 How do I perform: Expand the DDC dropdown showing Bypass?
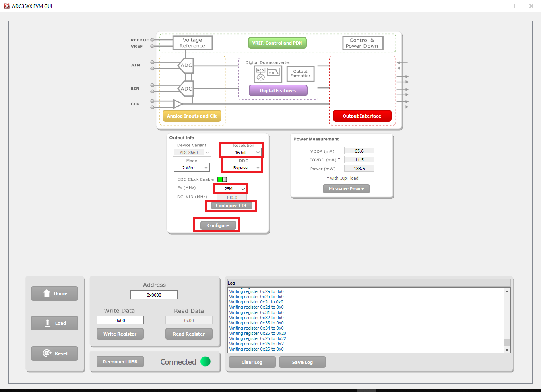coord(243,168)
